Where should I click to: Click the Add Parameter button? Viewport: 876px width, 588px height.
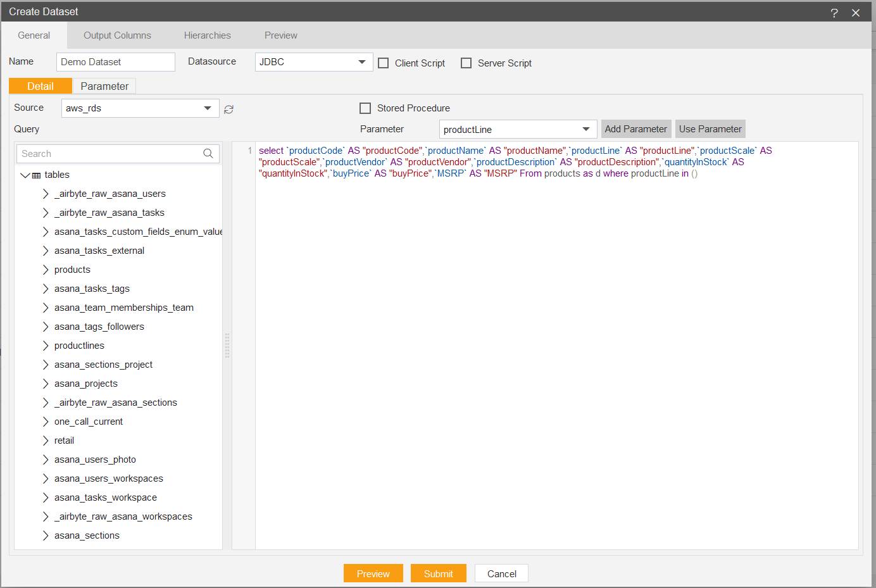636,129
